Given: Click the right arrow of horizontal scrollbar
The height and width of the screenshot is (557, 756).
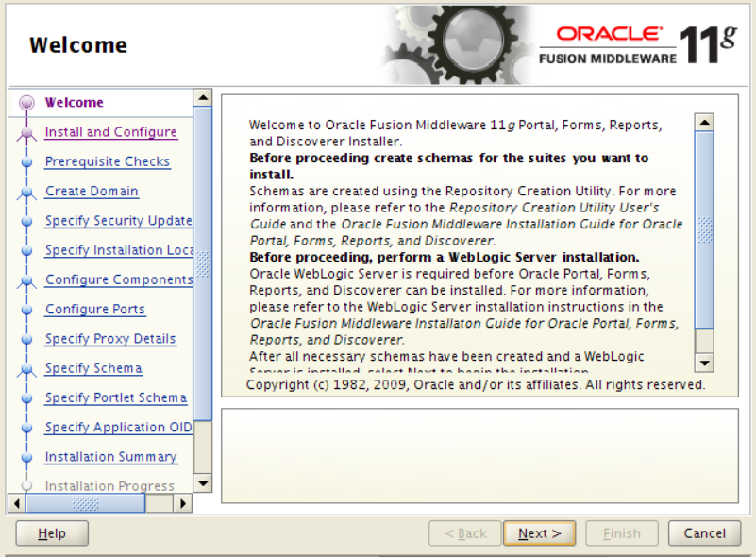Looking at the screenshot, I should (x=182, y=503).
